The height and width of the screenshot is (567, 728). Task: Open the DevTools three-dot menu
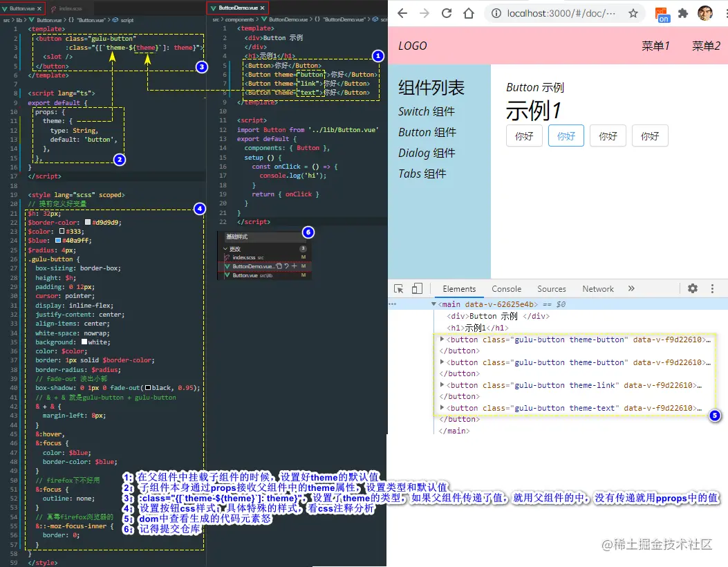tap(712, 289)
